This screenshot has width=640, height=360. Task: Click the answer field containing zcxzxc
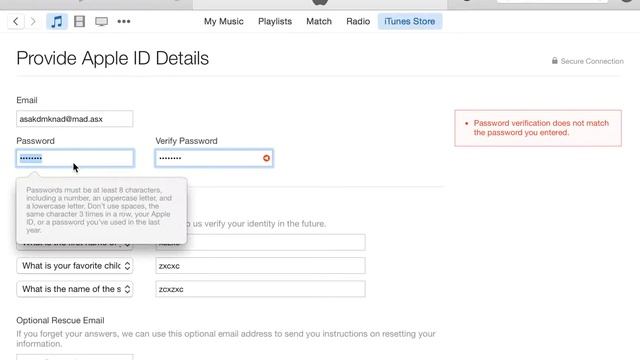click(260, 289)
